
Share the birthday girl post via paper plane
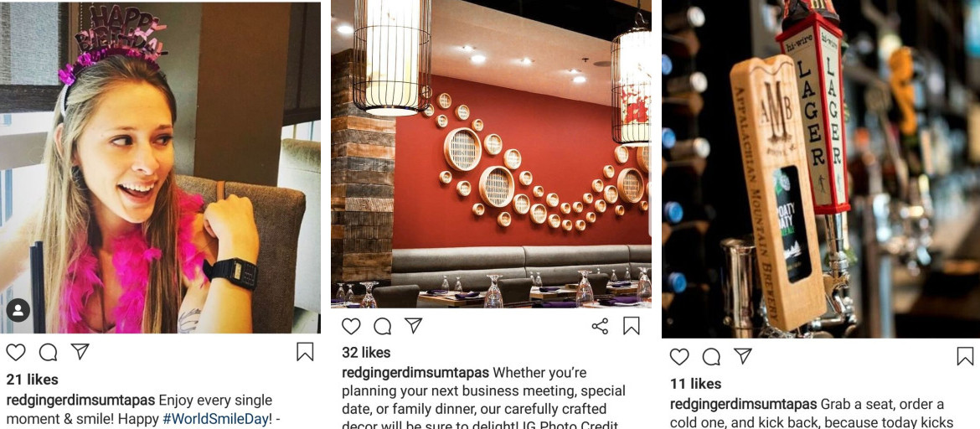[x=80, y=351]
